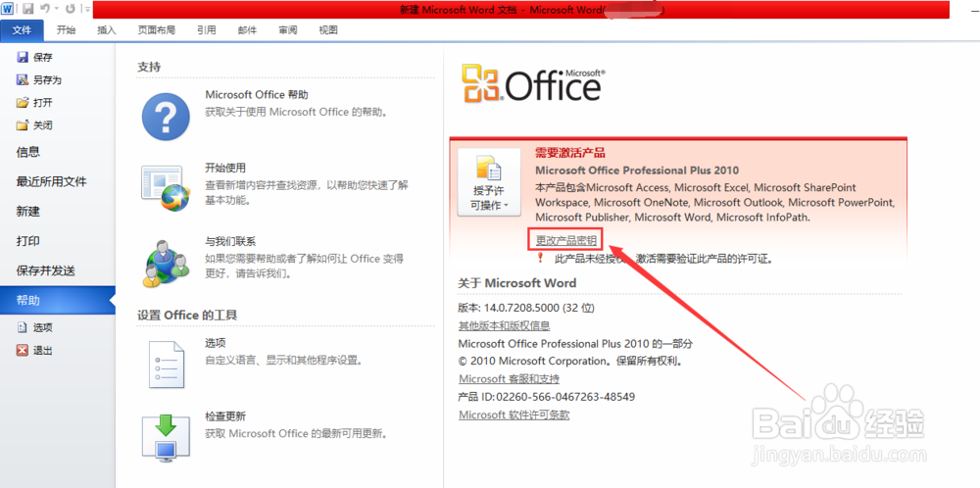
Task: Open the Microsoft 客服和支持 link
Action: [509, 378]
